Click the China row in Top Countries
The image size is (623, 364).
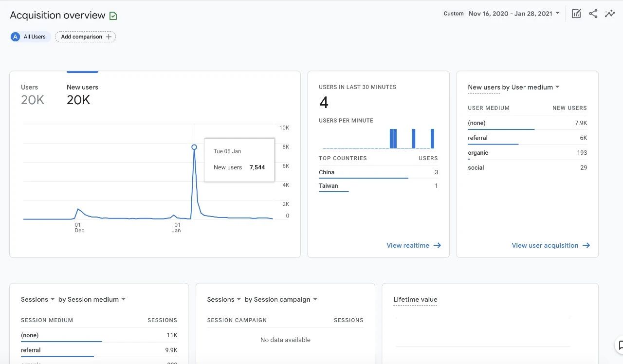[x=327, y=172]
